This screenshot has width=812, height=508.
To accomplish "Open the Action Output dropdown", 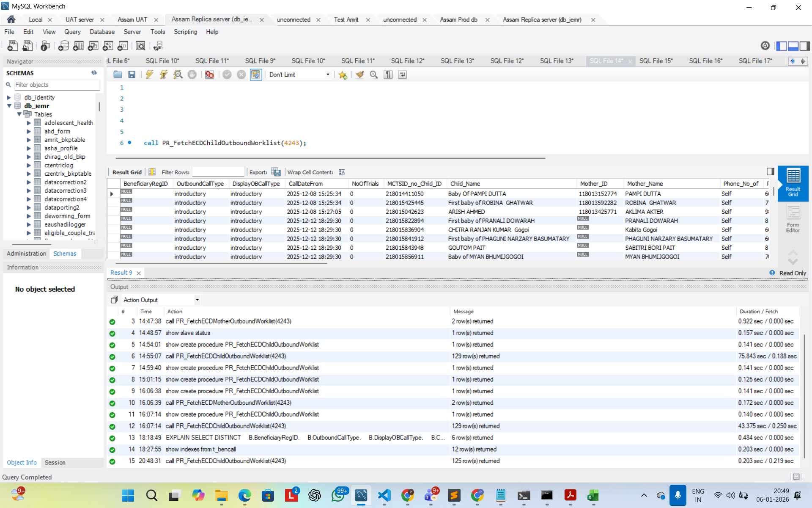I will point(197,300).
